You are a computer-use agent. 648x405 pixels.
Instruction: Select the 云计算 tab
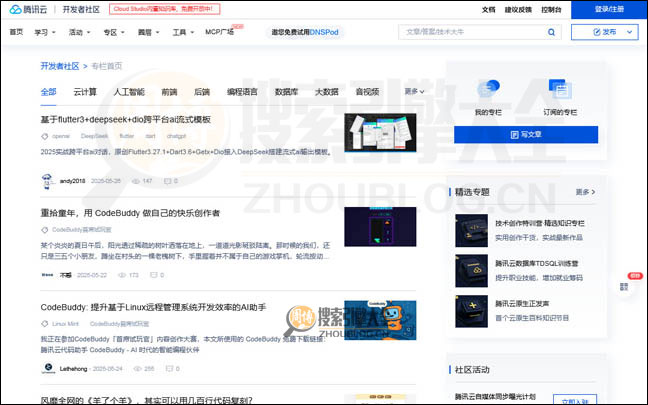click(x=85, y=92)
